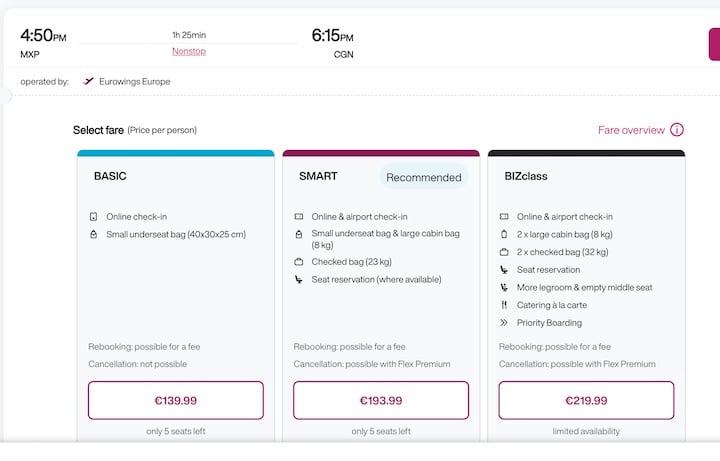
Task: Click BIZclass catering à la carte icon
Action: (x=505, y=305)
